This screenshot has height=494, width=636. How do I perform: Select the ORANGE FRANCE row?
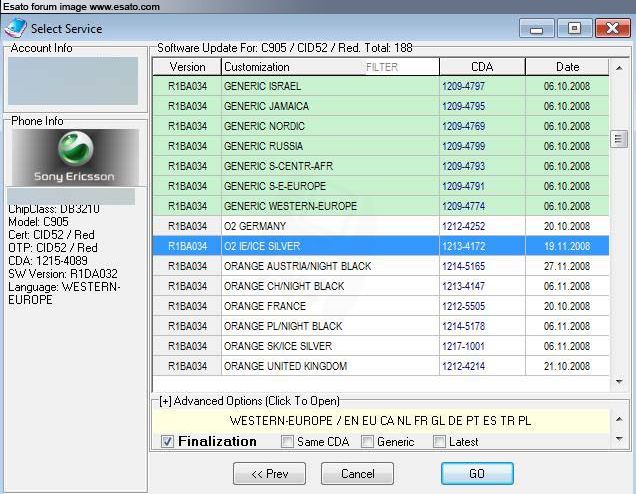[x=381, y=306]
